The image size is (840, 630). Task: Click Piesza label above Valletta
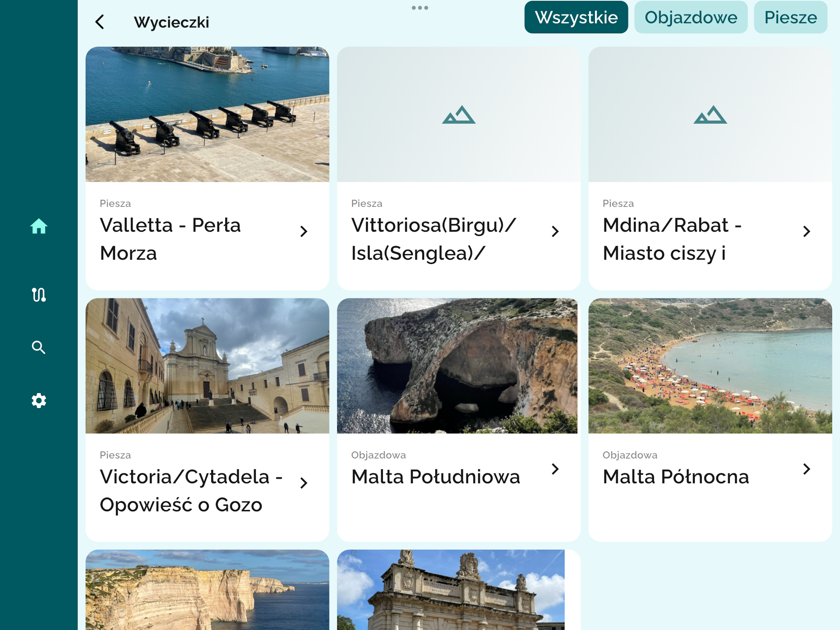[x=115, y=204]
